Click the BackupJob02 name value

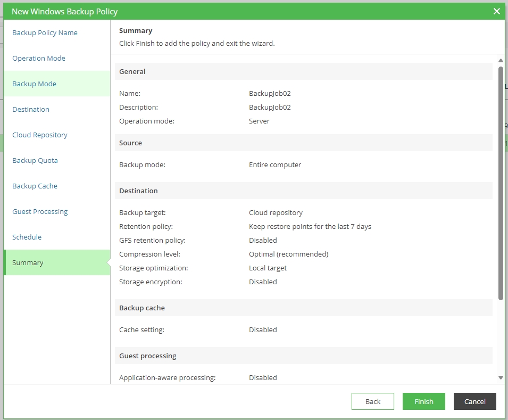pyautogui.click(x=270, y=93)
